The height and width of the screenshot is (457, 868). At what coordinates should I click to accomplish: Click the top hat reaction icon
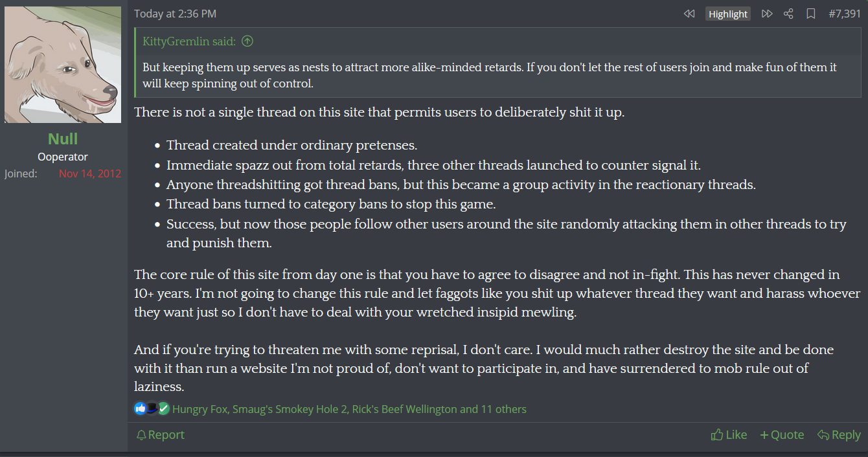click(152, 408)
